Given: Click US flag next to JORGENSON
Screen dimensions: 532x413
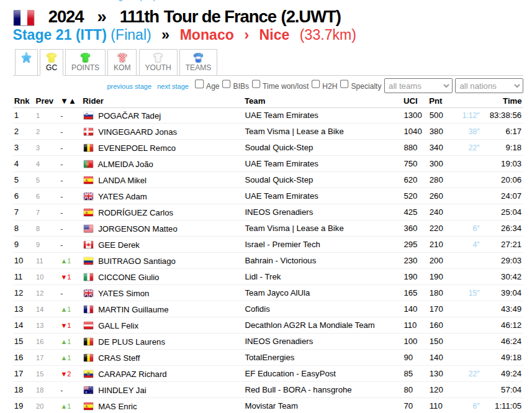Looking at the screenshot, I should coord(88,229).
